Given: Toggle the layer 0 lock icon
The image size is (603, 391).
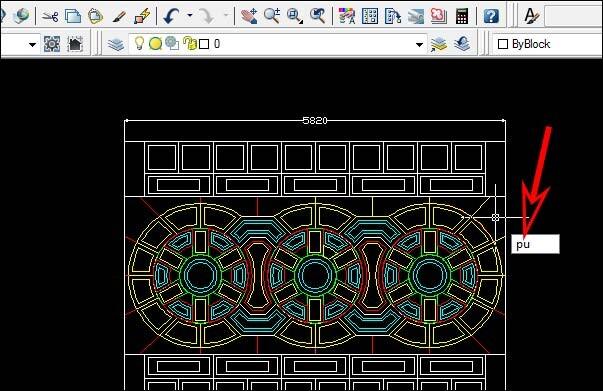Looking at the screenshot, I should click(x=189, y=43).
